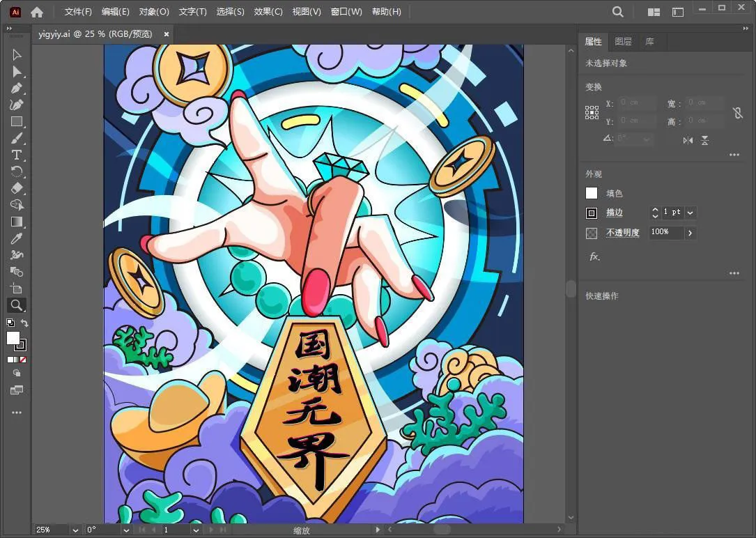Swap fill and stroke colors
The height and width of the screenshot is (538, 756).
tap(25, 323)
